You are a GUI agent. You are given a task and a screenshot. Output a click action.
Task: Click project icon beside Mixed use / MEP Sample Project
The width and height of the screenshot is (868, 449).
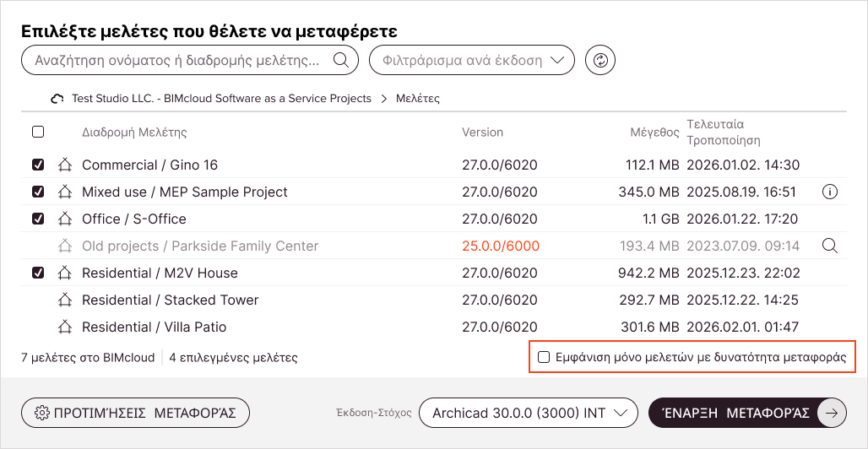[65, 192]
